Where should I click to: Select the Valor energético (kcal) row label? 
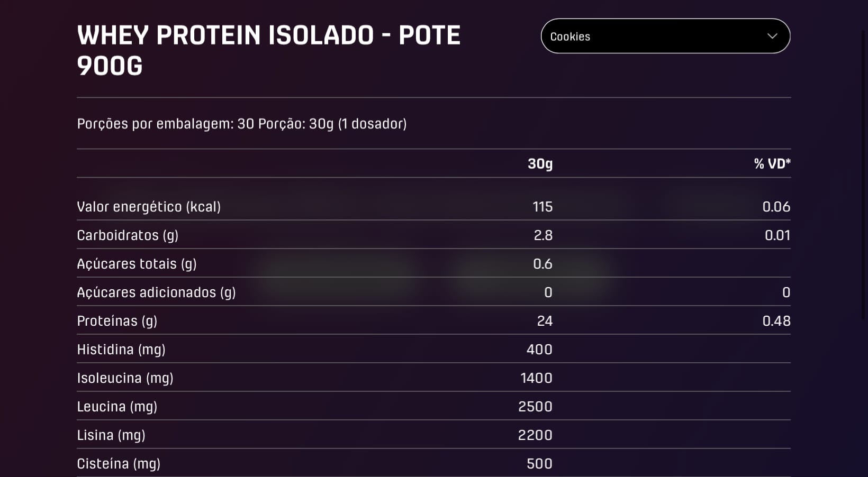[x=149, y=206]
